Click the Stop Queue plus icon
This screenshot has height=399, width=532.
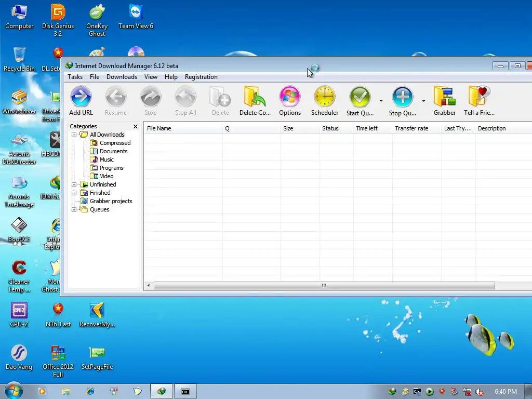click(403, 100)
